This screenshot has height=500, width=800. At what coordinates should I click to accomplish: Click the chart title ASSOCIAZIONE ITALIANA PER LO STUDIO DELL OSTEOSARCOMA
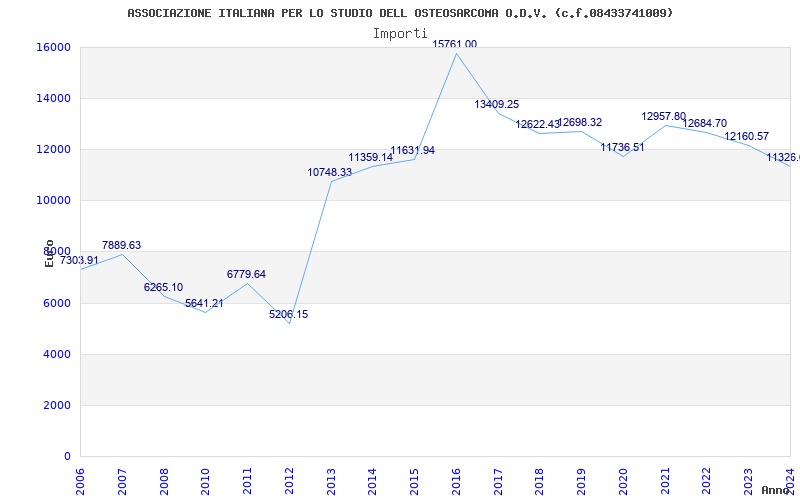400,13
